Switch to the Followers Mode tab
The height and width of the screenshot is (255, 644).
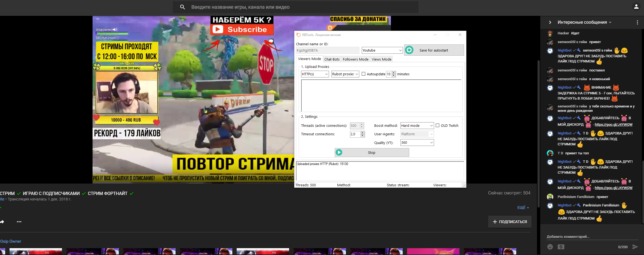coord(355,59)
